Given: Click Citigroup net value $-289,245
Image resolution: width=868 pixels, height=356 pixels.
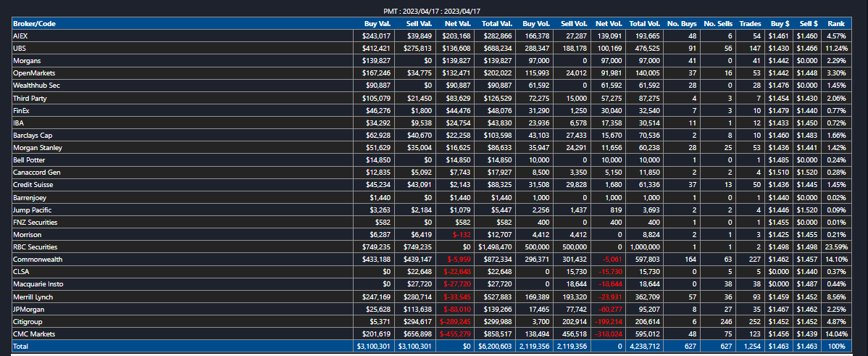Looking at the screenshot, I should [x=455, y=322].
